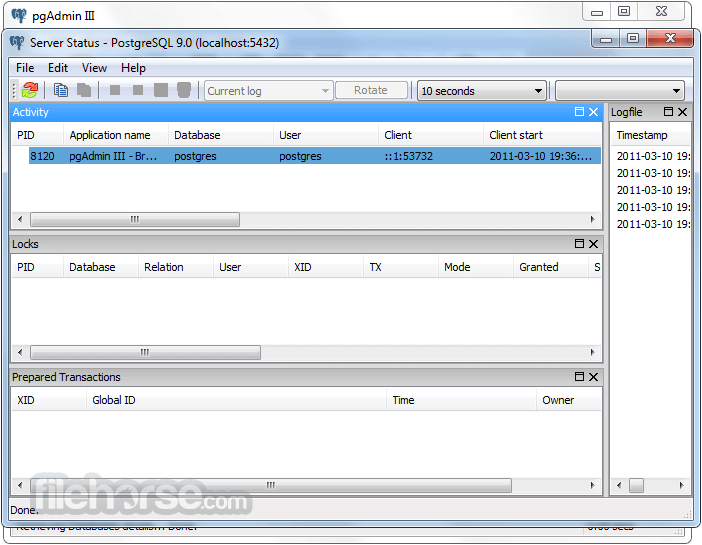Click the grey shield-shaped Rollback transaction icon
Image resolution: width=702 pixels, height=545 pixels.
[x=184, y=90]
